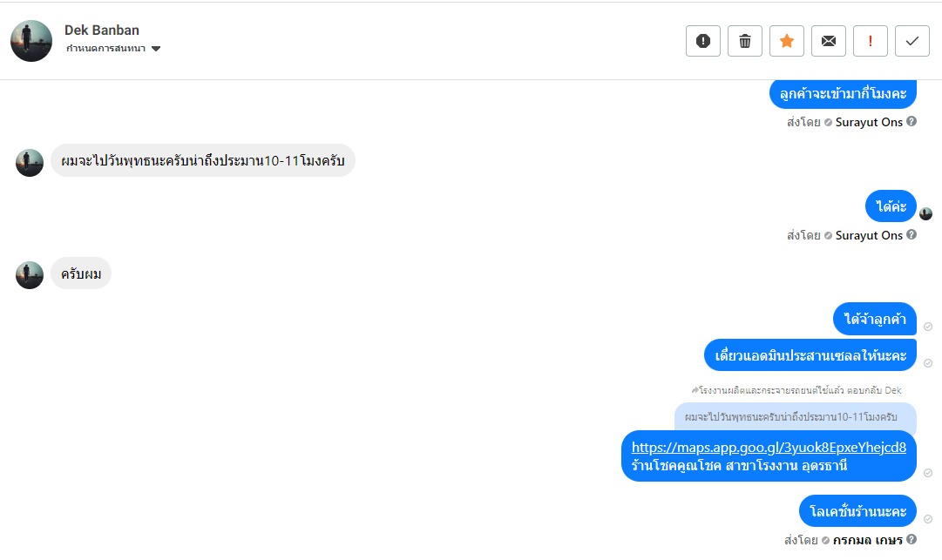Mark conversation done with the checkmark button
This screenshot has width=942, height=560.
912,41
